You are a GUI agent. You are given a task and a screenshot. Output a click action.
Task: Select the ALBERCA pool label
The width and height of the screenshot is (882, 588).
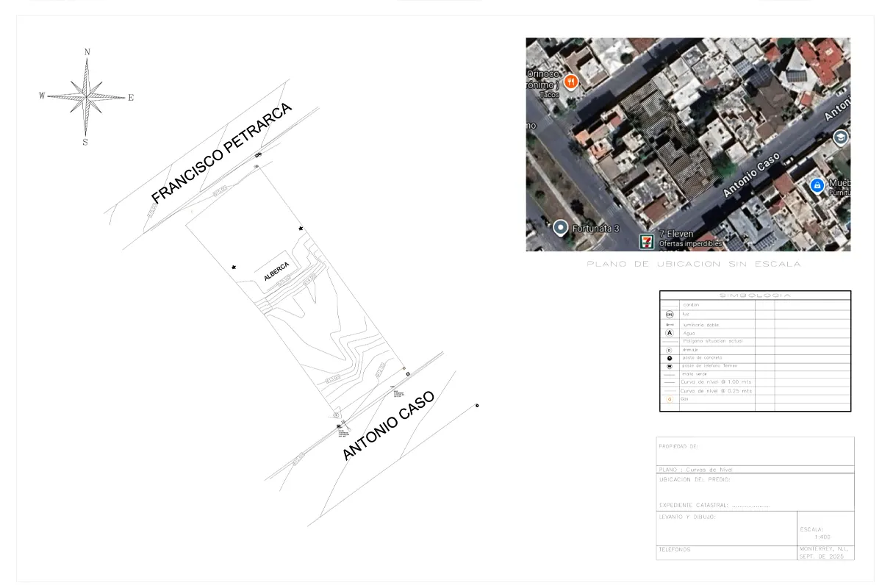[276, 271]
